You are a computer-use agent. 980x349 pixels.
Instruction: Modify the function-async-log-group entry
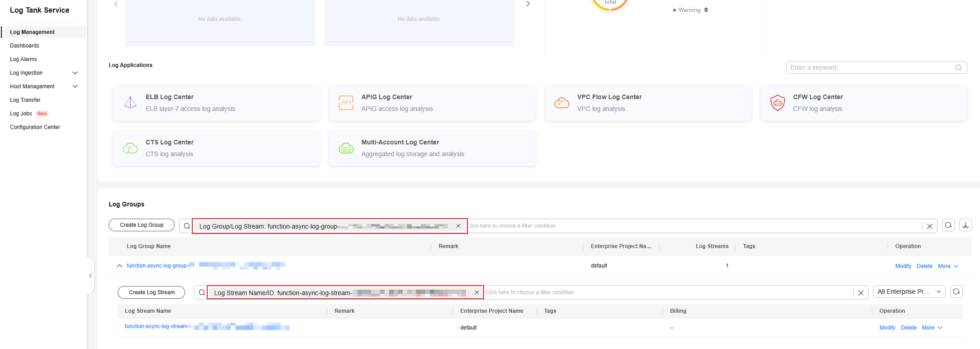click(x=903, y=266)
